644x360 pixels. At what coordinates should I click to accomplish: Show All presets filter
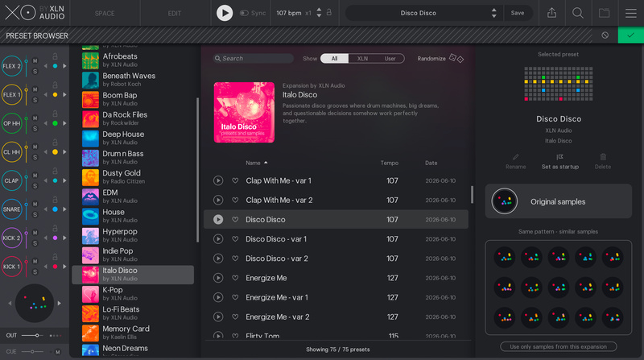tap(334, 58)
